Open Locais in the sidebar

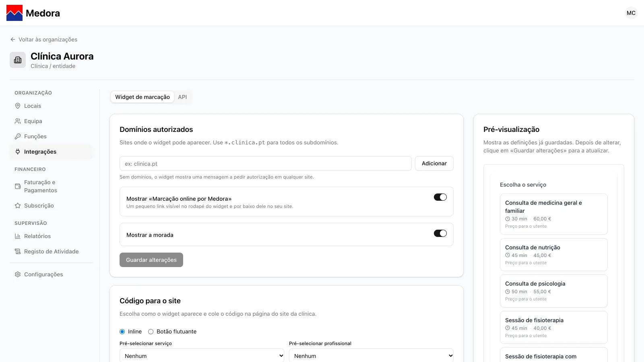(x=51, y=106)
